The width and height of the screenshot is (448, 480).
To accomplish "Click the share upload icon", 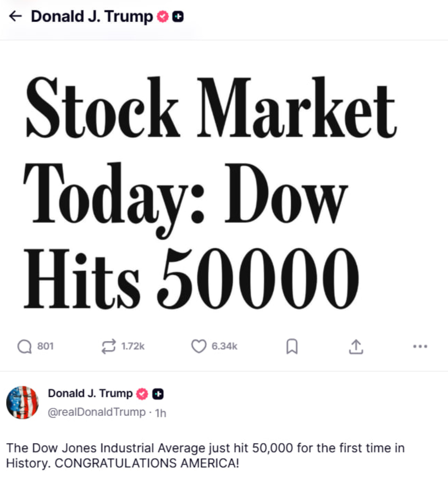I will (356, 346).
